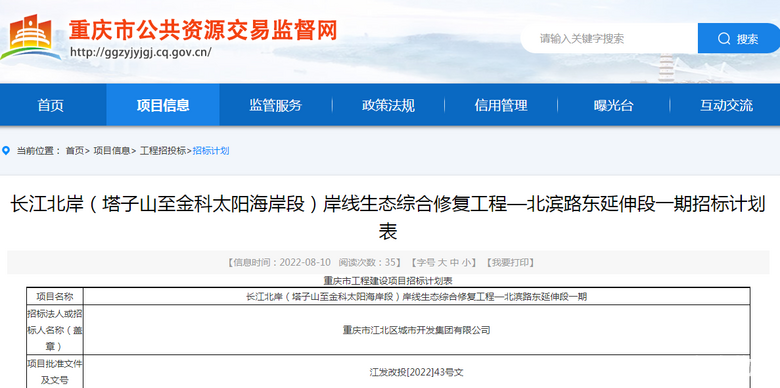Set font size to 中

(x=454, y=263)
